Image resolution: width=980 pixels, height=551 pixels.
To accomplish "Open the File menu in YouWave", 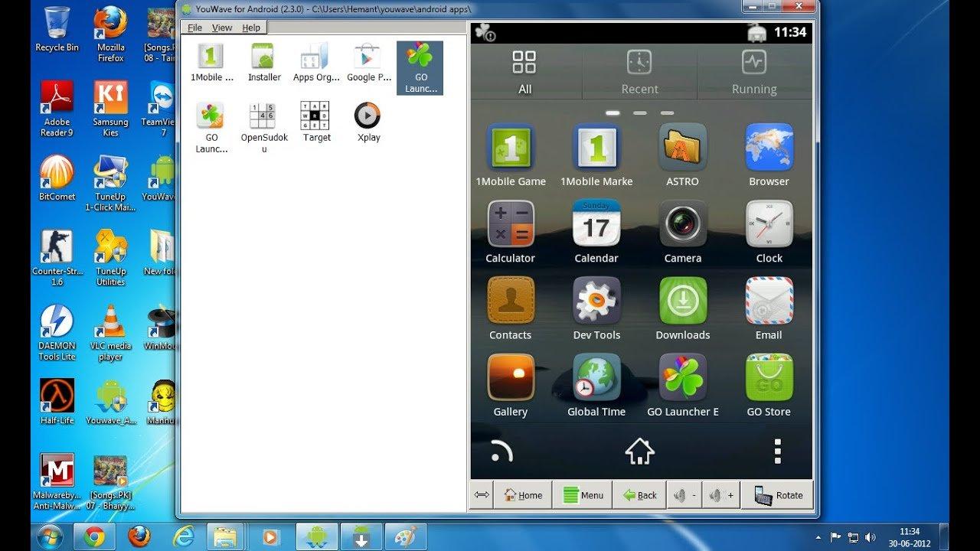I will [194, 27].
